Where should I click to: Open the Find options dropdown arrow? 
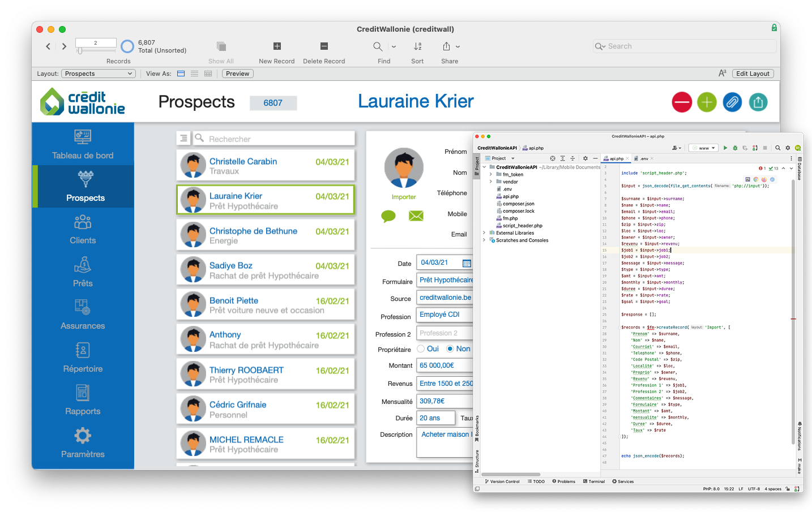tap(394, 46)
